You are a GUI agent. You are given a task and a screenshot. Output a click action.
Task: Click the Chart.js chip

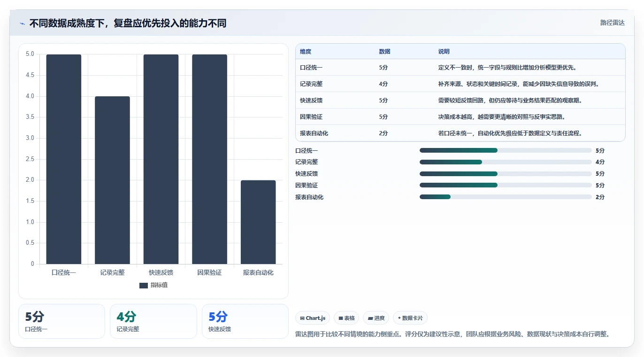313,318
